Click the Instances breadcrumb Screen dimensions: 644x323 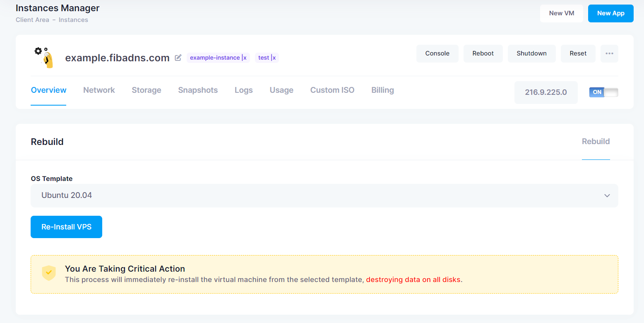point(73,20)
